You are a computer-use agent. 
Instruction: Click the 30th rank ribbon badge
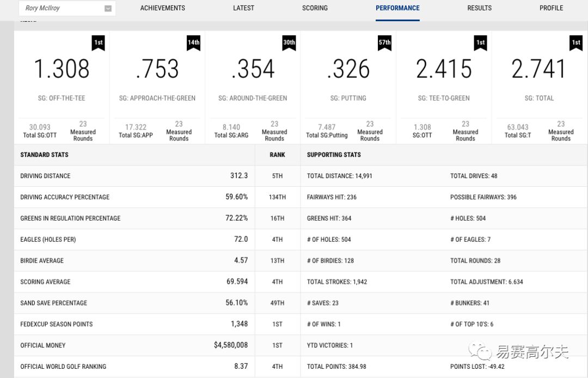[289, 42]
